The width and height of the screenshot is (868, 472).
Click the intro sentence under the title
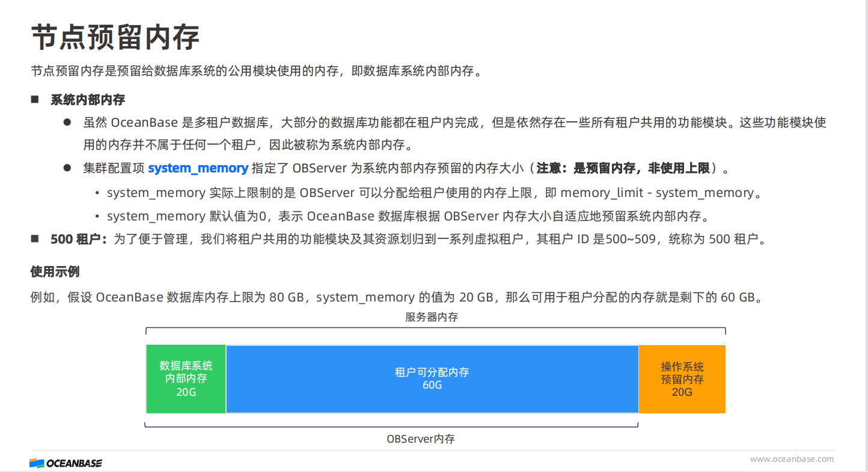click(257, 71)
